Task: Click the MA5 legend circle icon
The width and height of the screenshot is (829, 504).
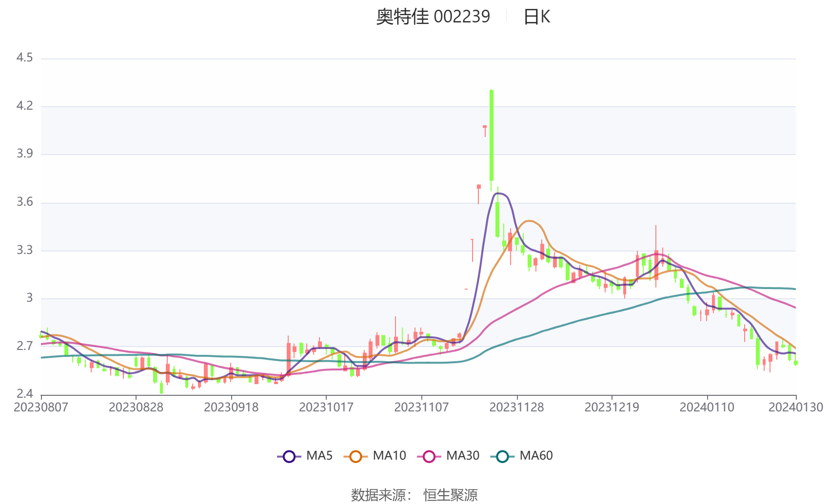Action: 290,456
